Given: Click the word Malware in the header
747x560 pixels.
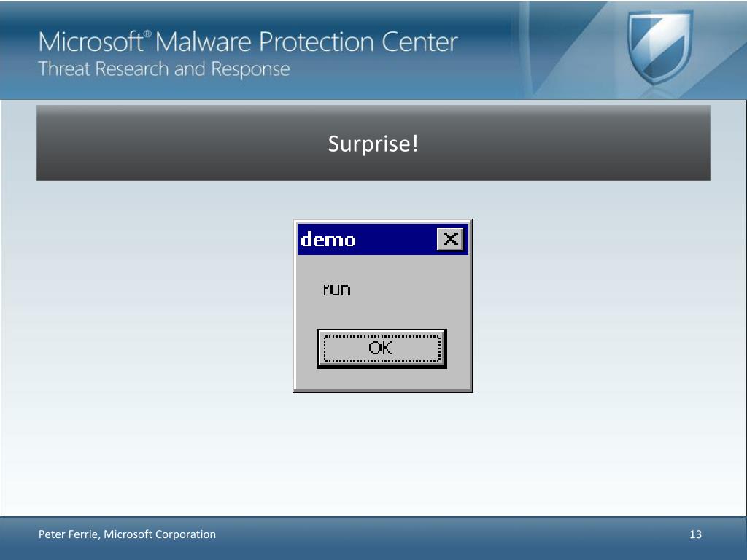Looking at the screenshot, I should 203,42.
